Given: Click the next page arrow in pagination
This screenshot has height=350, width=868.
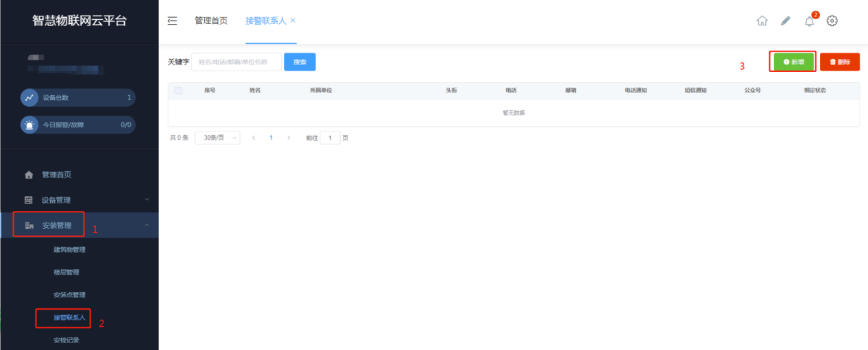Looking at the screenshot, I should [x=289, y=138].
